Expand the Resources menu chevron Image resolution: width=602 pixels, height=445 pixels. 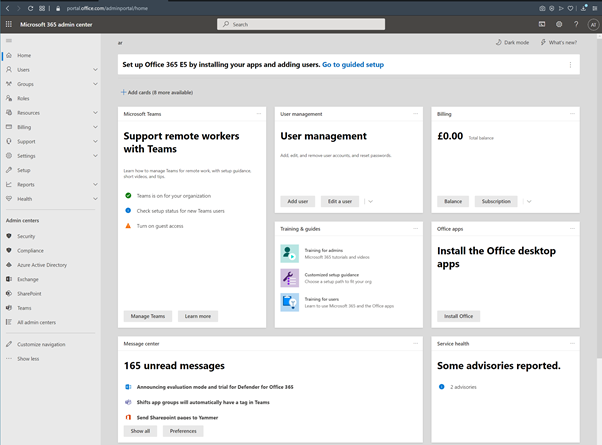point(95,112)
